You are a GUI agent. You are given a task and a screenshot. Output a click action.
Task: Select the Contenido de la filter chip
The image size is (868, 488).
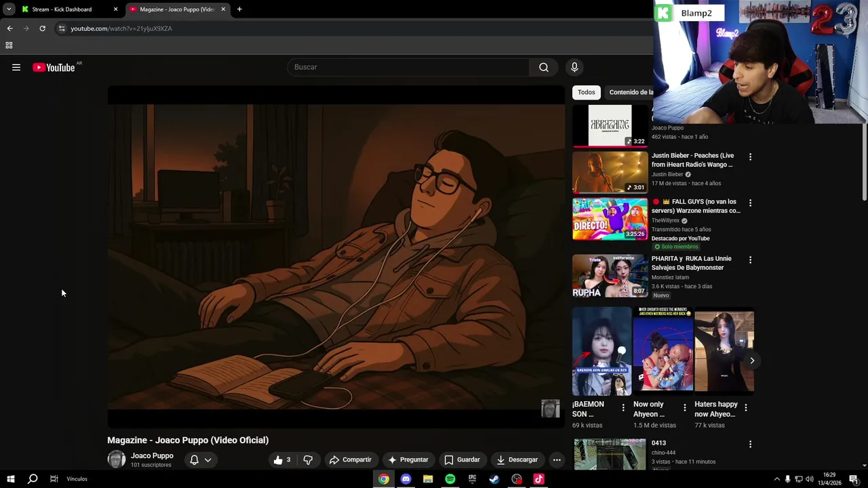tap(631, 92)
